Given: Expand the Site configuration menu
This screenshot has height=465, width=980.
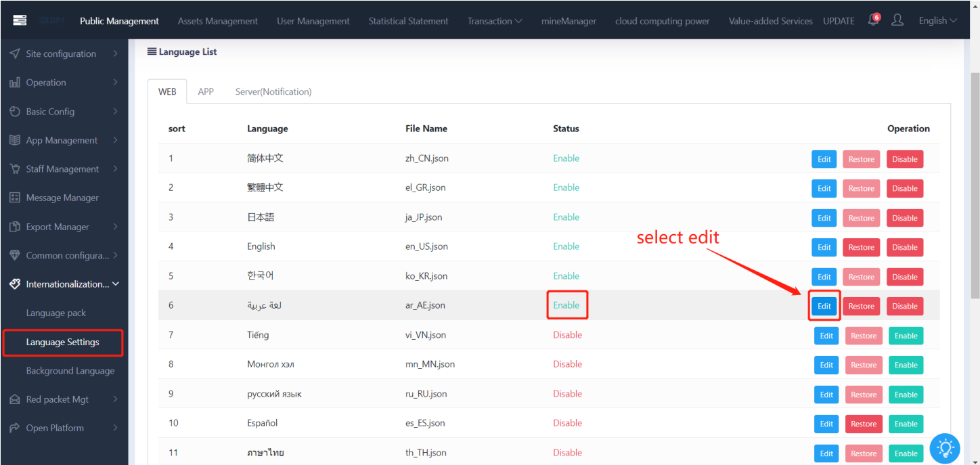Looking at the screenshot, I should [x=116, y=53].
